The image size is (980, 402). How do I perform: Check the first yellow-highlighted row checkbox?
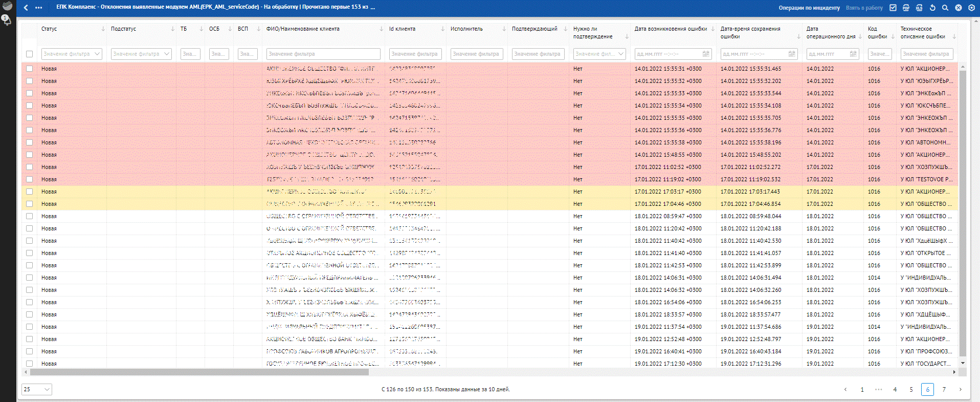point(29,192)
